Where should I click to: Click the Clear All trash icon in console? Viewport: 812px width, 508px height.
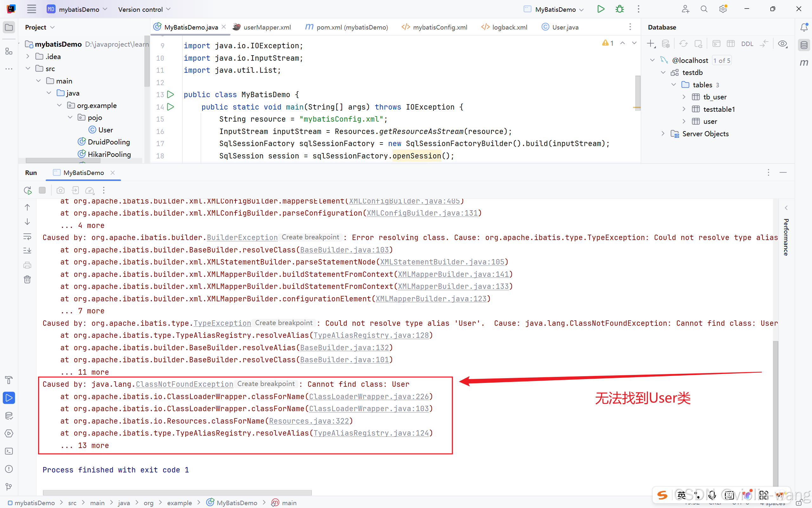[27, 279]
